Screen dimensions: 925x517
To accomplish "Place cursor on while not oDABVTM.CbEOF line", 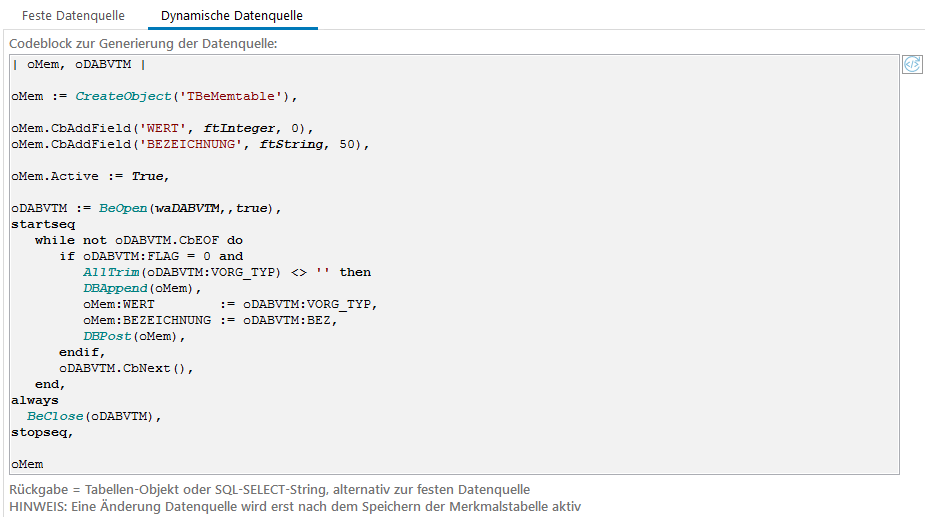I will click(138, 241).
